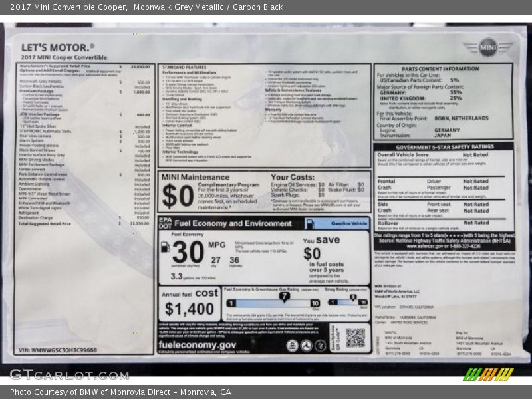Click the EPA DOT label badge
Viewport: 532px width, 399px height.
(165, 223)
